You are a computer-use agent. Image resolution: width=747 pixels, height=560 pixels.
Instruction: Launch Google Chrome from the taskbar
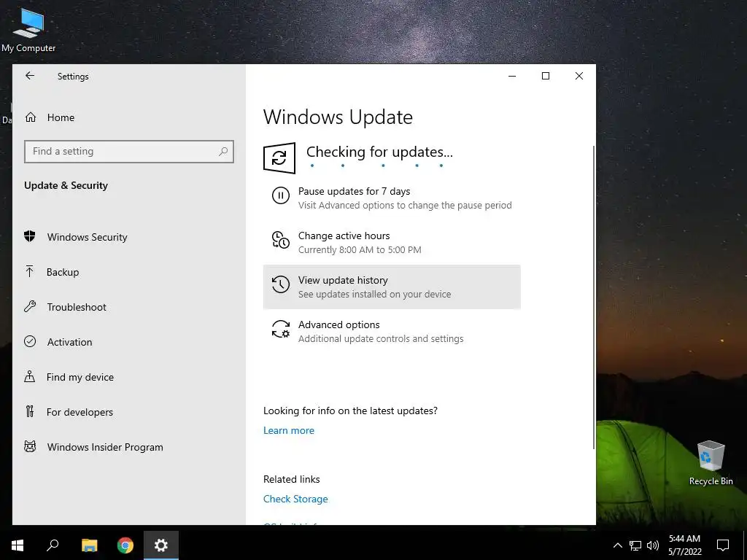tap(125, 545)
